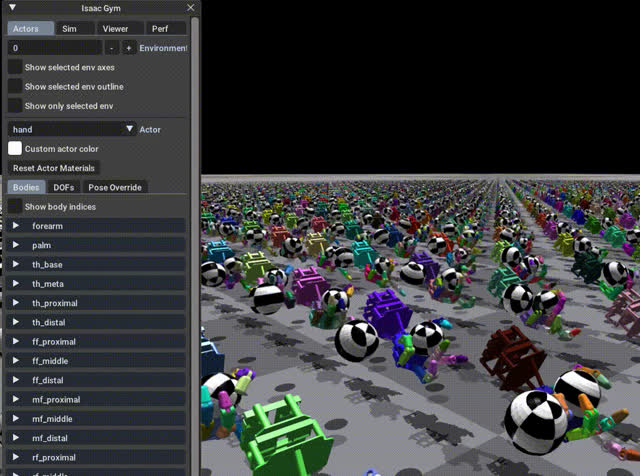Expand the th_base body arrow

[16, 264]
